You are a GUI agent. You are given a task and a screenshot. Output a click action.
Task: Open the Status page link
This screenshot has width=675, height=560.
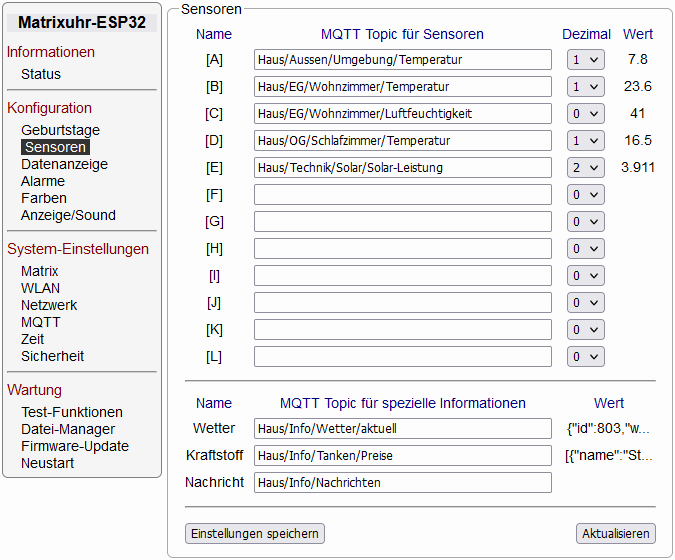click(41, 74)
